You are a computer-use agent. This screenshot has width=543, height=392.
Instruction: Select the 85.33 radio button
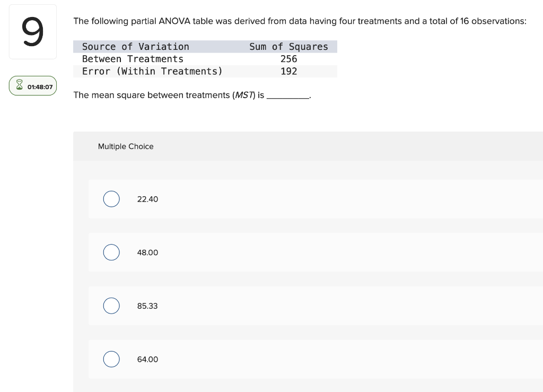click(x=111, y=306)
